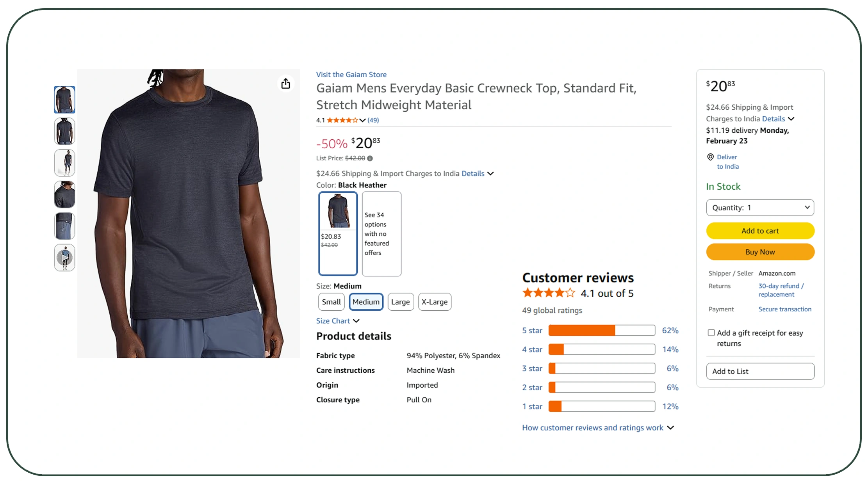Open the Quantity dropdown
This screenshot has width=868, height=484.
(x=760, y=208)
